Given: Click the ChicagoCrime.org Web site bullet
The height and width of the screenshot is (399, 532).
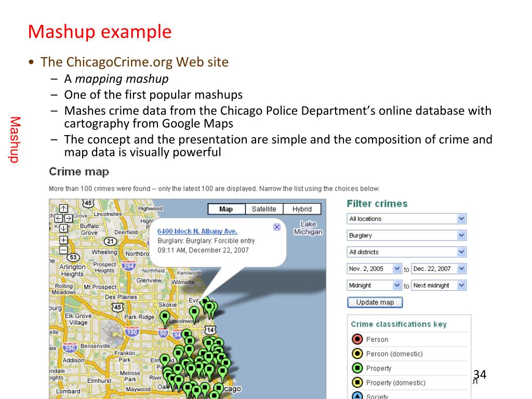Looking at the screenshot, I should (135, 62).
